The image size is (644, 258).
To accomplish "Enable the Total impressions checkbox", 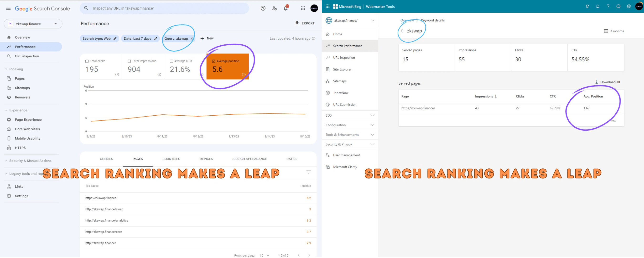I will point(129,61).
